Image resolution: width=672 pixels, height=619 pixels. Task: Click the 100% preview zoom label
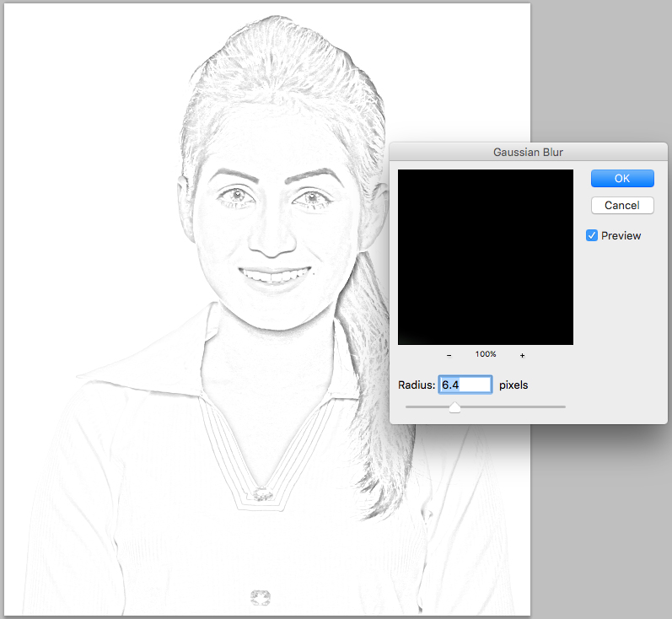(486, 355)
